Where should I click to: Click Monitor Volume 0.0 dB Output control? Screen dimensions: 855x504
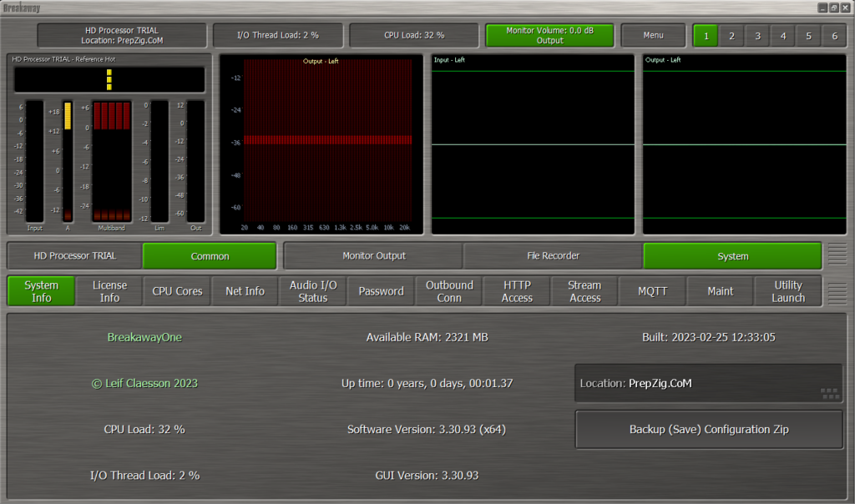(x=549, y=35)
